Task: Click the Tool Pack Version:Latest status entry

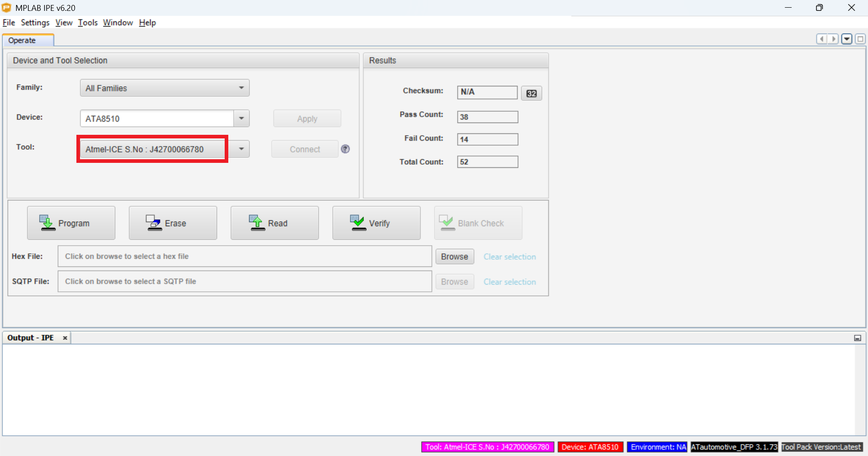Action: coord(821,447)
